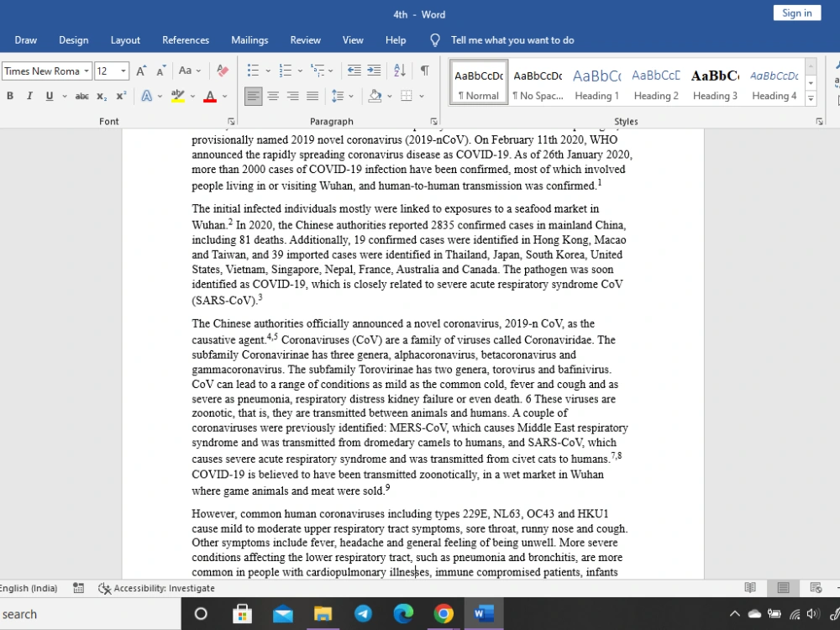Screen dimensions: 840x630
Task: Open macro recording icon in status bar
Action: tap(78, 588)
